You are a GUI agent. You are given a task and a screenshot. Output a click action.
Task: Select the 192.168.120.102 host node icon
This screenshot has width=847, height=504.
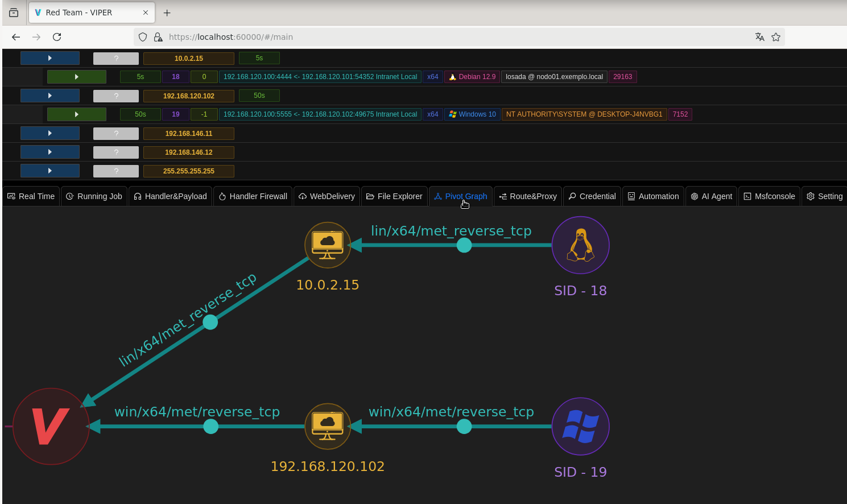328,426
